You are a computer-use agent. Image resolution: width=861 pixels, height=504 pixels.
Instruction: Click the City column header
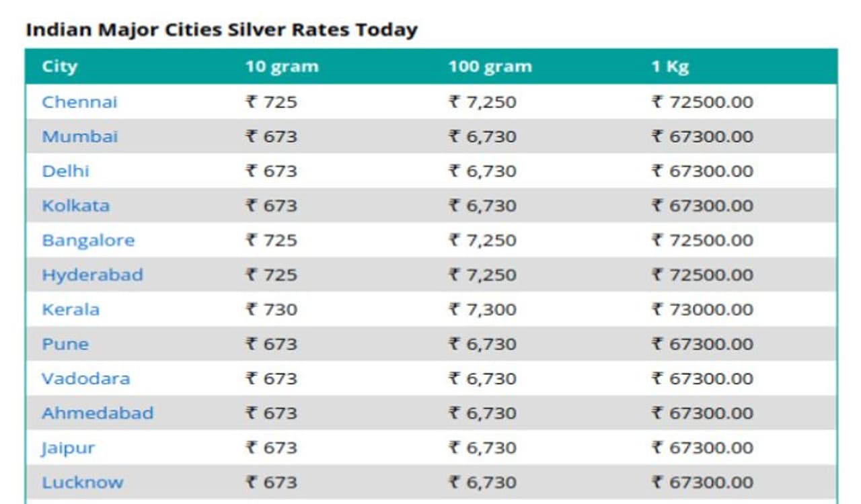click(x=59, y=67)
